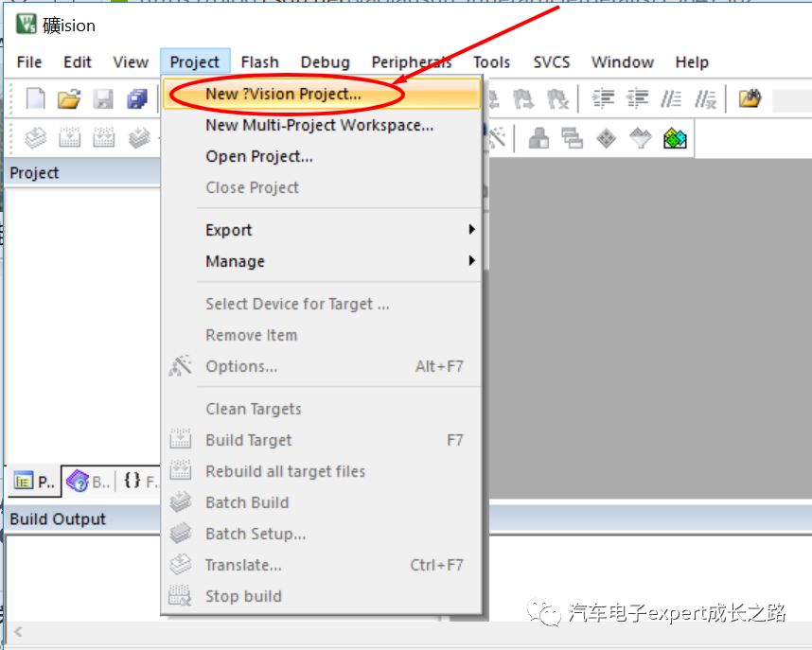Viewport: 812px width, 650px height.
Task: Select New Multi-Project Workspace entry
Action: point(322,125)
